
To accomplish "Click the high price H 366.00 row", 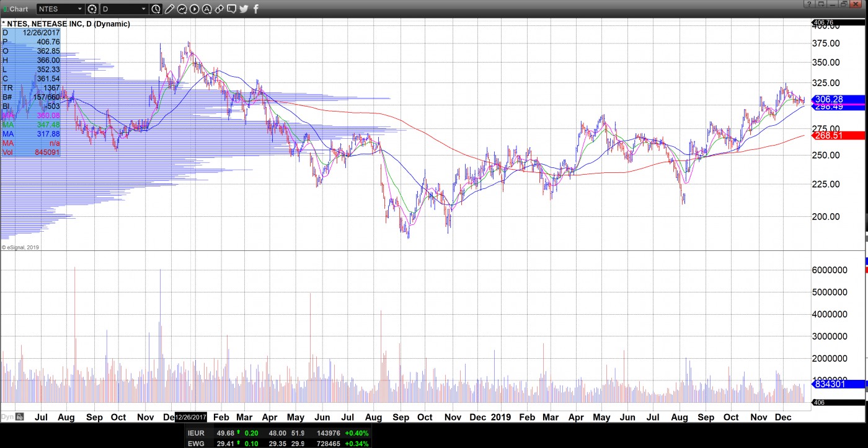I will click(31, 60).
